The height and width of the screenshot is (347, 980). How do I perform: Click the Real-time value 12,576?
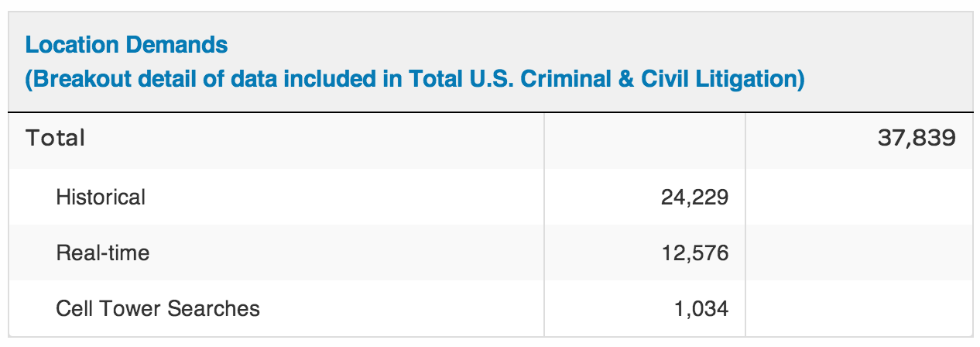click(694, 253)
